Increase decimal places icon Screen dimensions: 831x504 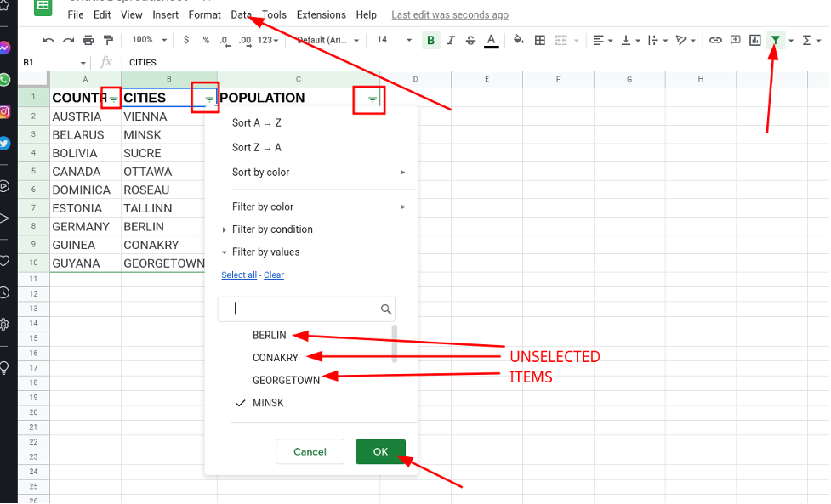coord(245,40)
